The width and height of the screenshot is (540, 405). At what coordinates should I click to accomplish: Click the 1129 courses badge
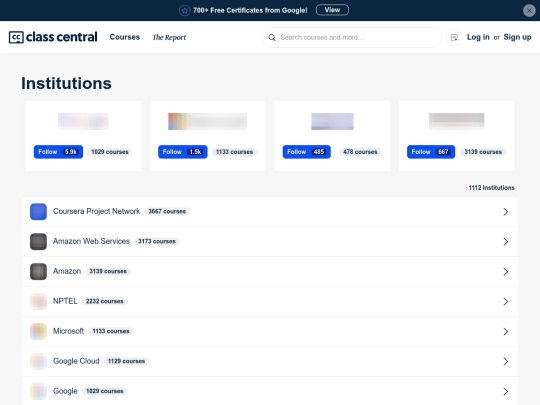pyautogui.click(x=126, y=361)
